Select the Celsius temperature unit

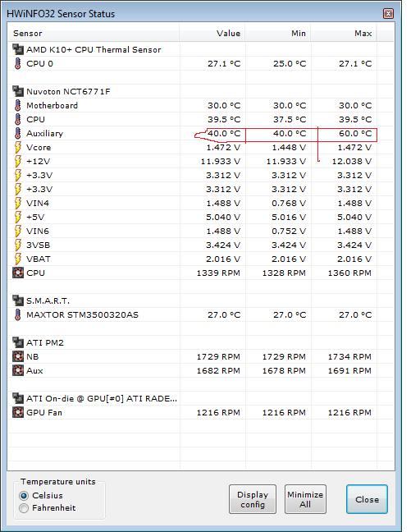coord(24,496)
